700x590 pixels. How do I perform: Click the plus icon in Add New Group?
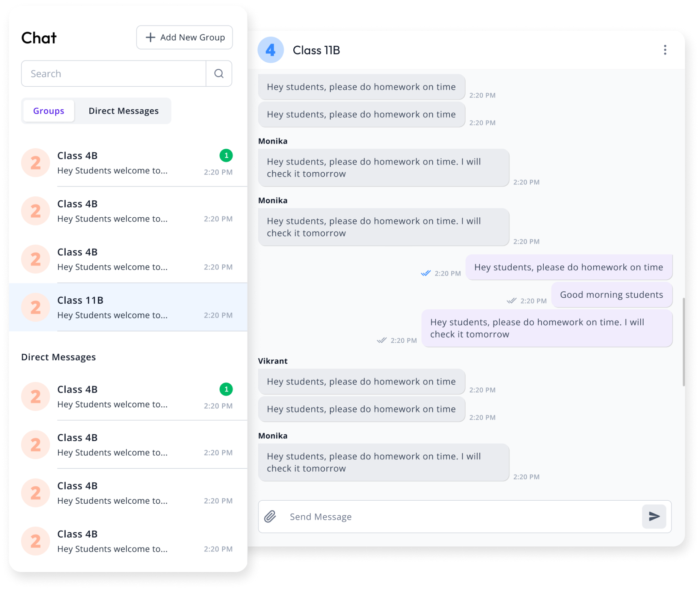pos(150,38)
